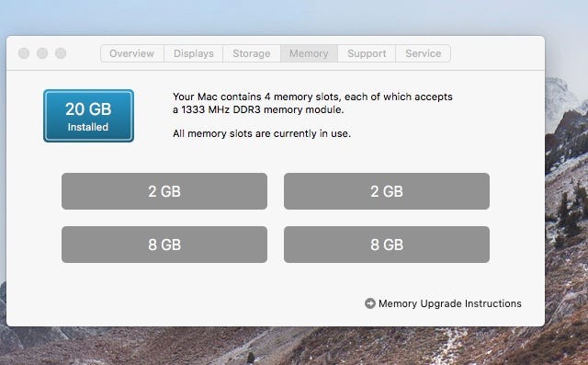Viewport: 588px width, 365px height.
Task: Close the About This Mac window
Action: [24, 53]
